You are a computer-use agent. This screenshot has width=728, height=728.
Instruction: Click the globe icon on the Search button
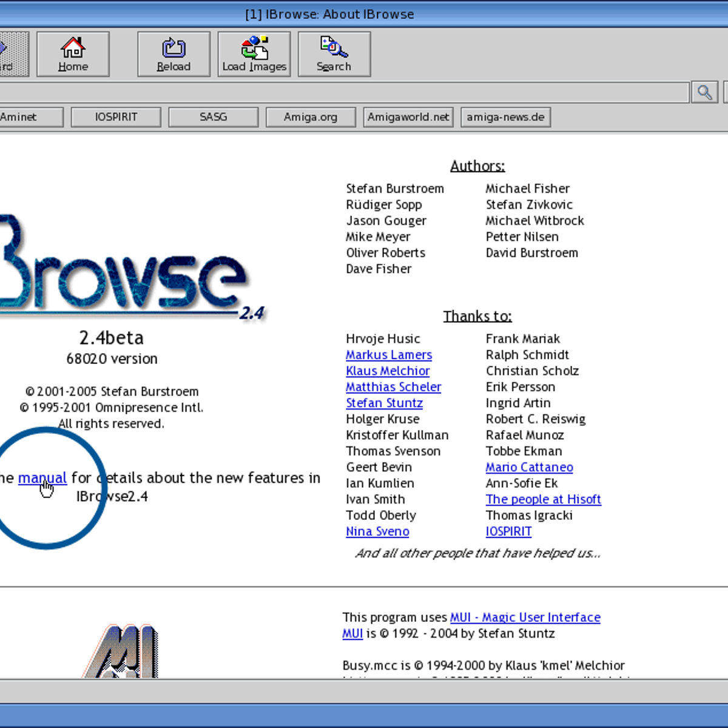pyautogui.click(x=332, y=45)
